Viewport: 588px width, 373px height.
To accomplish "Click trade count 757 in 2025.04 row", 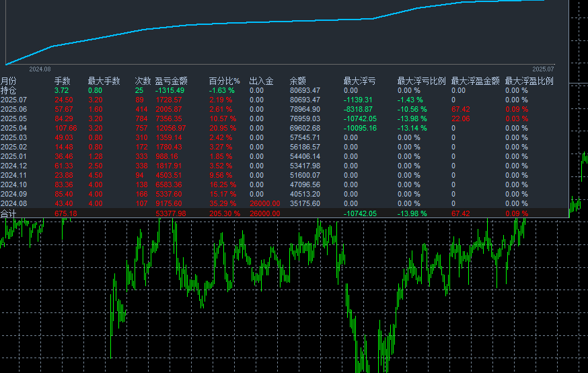I will point(141,129).
